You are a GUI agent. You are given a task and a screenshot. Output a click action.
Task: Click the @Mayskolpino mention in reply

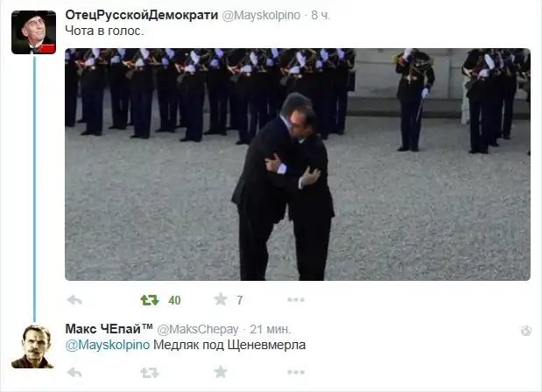[108, 345]
